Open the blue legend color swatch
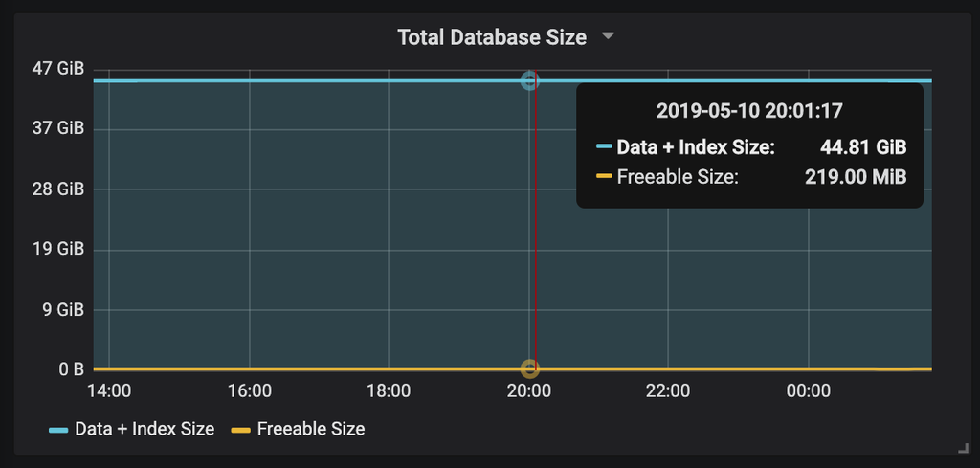 [58, 430]
